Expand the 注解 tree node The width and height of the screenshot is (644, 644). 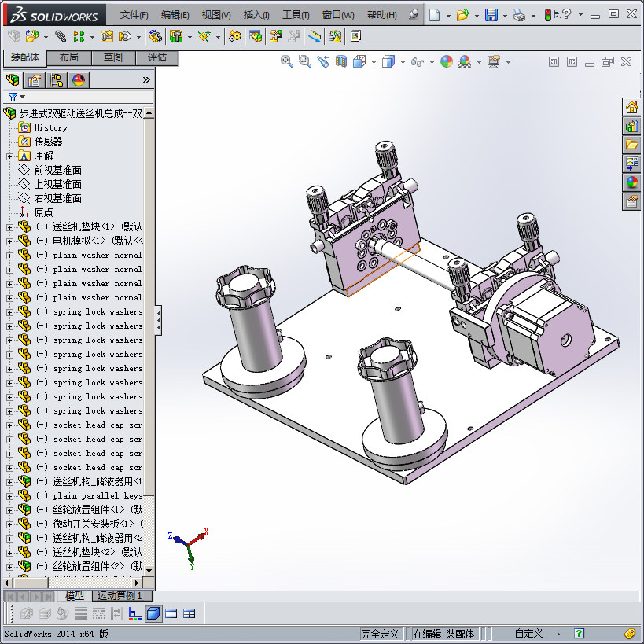[10, 156]
